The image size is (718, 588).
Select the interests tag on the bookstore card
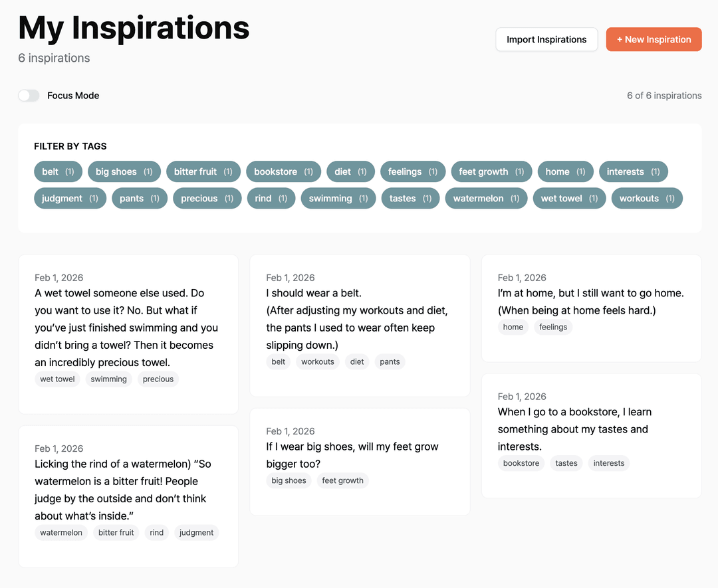(x=608, y=463)
